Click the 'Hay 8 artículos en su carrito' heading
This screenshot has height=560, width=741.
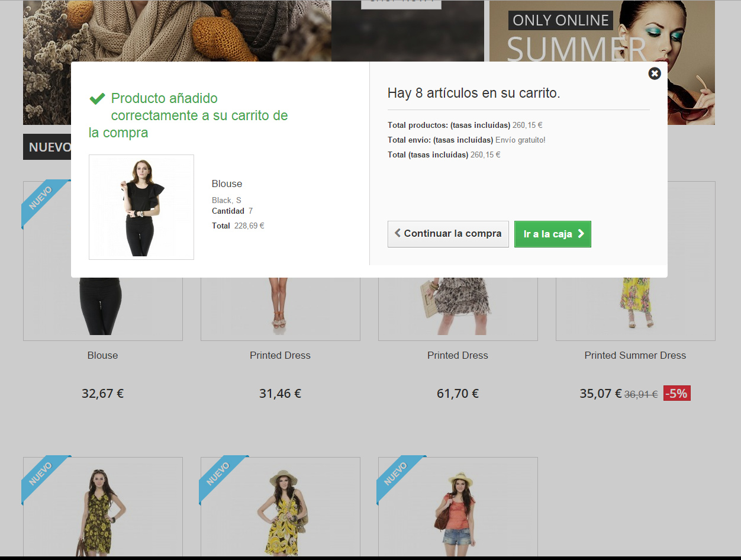(473, 93)
